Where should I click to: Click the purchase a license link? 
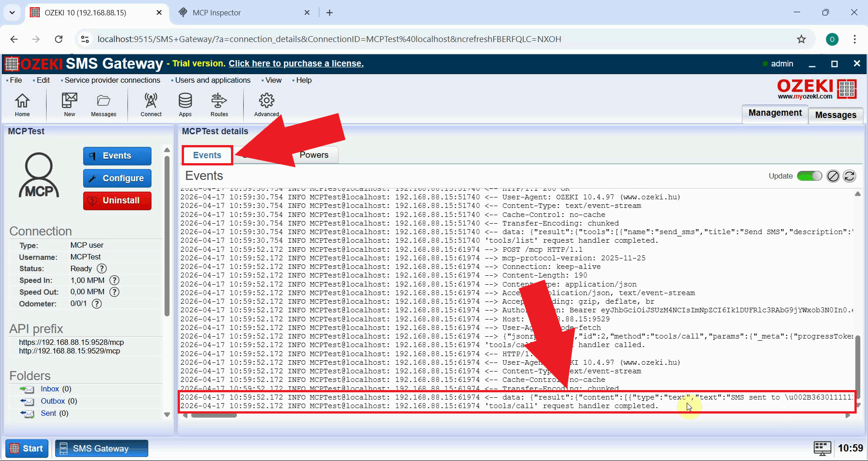[x=296, y=64]
